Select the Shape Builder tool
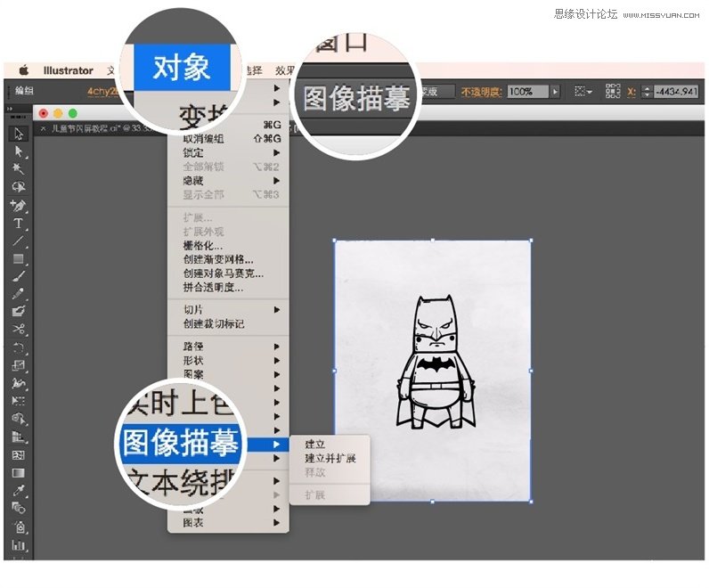This screenshot has height=588, width=709. coord(19,419)
